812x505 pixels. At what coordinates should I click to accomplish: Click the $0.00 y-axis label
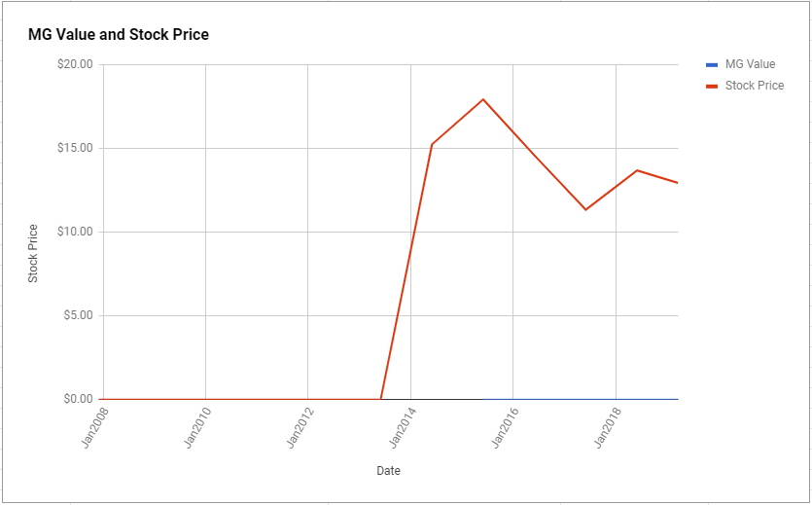point(78,399)
